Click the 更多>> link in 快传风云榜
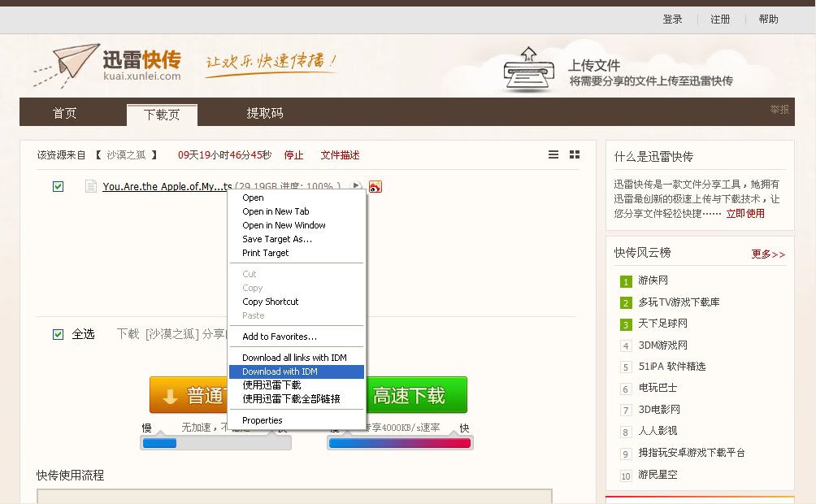The width and height of the screenshot is (816, 504). coord(768,254)
